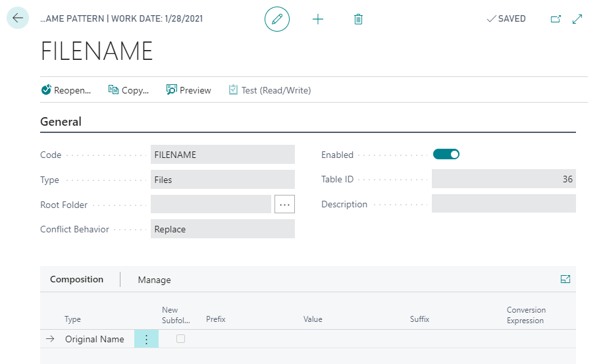601x364 pixels.
Task: Click the Reopen action
Action: [66, 90]
